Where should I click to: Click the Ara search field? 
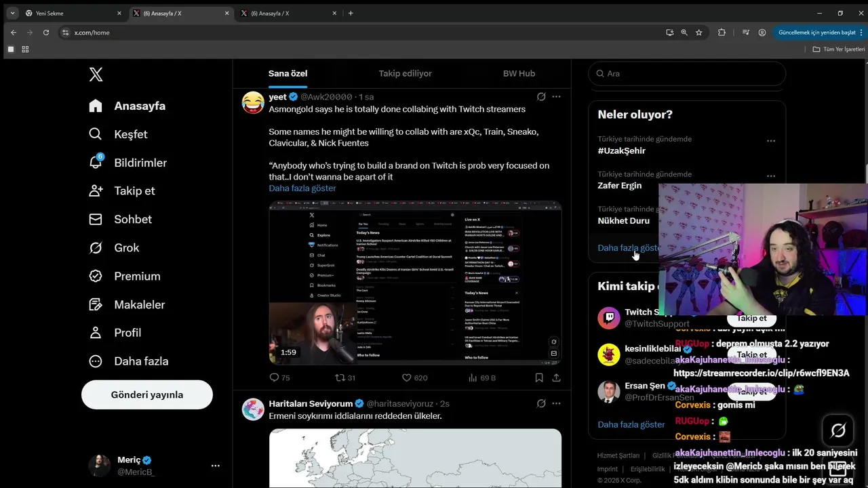pyautogui.click(x=687, y=73)
